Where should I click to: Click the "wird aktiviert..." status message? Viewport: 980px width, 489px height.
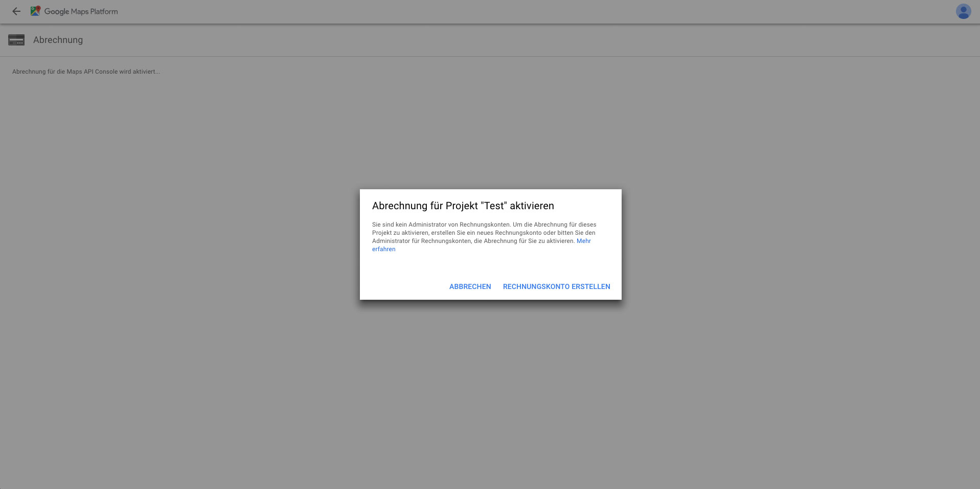pyautogui.click(x=140, y=72)
